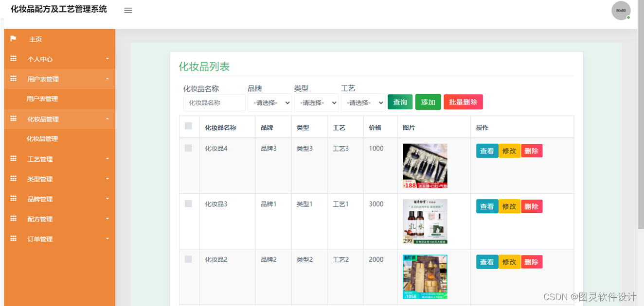Open the user avatar in the top-right corner
The width and height of the screenshot is (644, 306).
click(x=621, y=10)
